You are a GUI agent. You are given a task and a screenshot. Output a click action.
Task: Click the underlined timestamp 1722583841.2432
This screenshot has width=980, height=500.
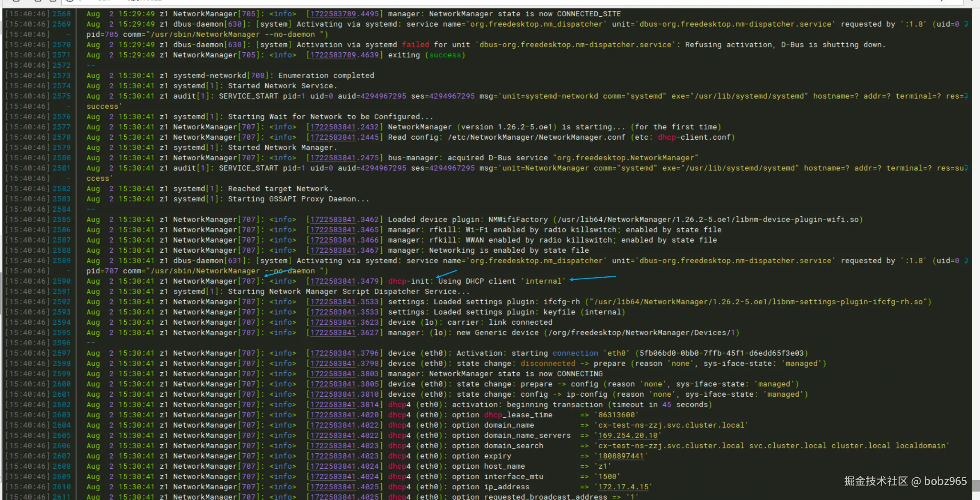pyautogui.click(x=344, y=127)
